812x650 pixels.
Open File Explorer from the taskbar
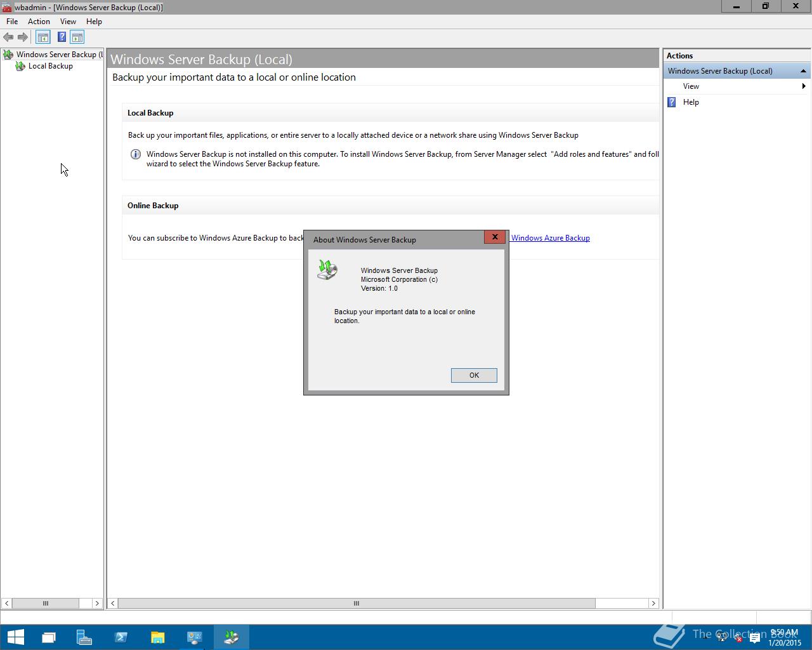pos(157,637)
